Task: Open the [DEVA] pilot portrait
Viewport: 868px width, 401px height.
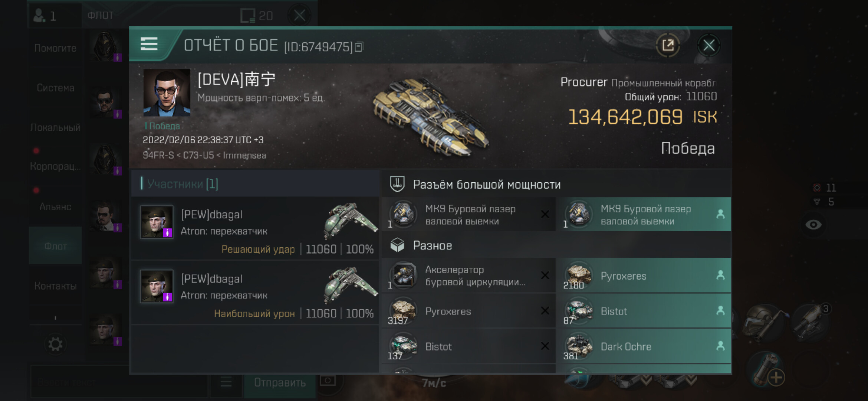Action: click(167, 92)
